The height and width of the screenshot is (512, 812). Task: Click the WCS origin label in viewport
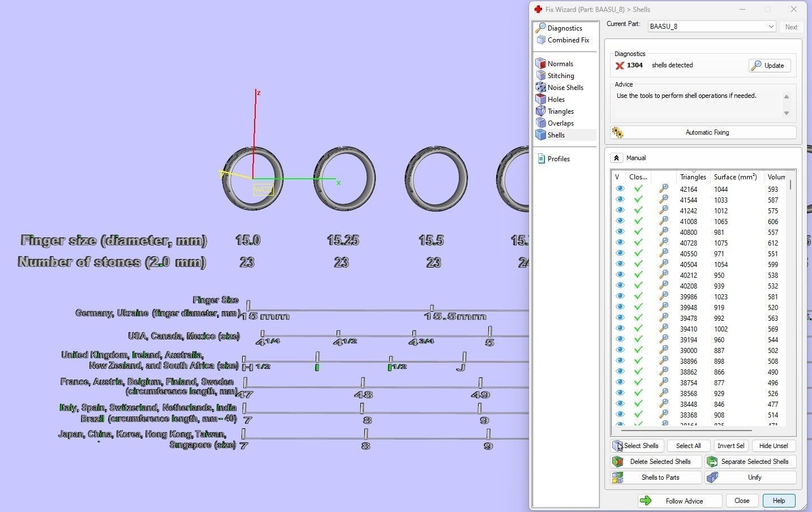pyautogui.click(x=263, y=190)
